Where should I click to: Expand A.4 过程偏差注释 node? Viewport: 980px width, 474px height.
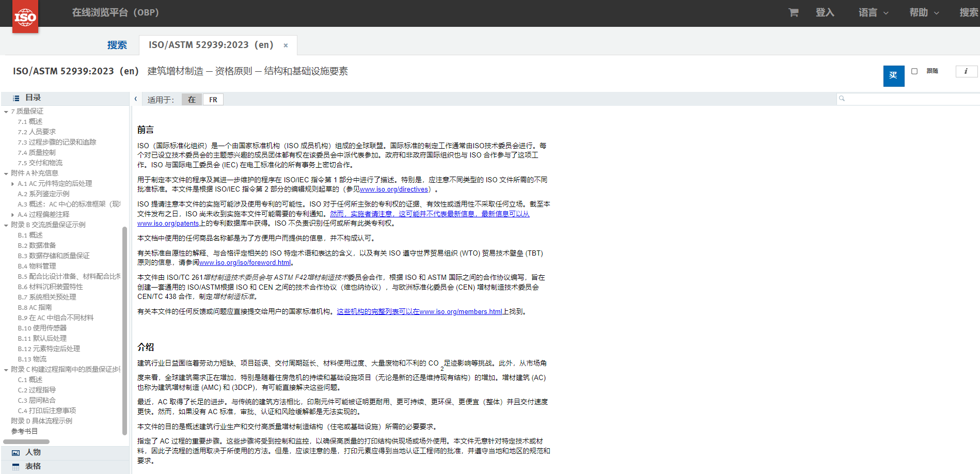pos(12,215)
